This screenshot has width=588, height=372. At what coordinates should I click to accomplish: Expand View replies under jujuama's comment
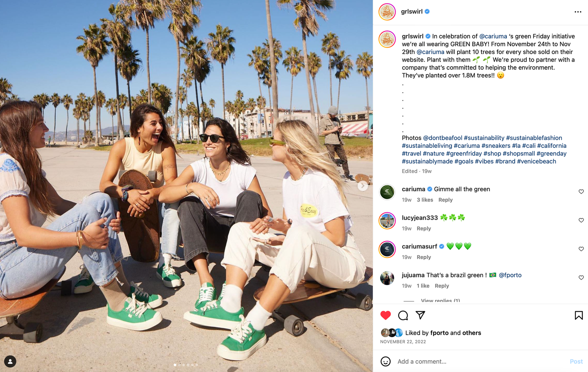pos(440,301)
